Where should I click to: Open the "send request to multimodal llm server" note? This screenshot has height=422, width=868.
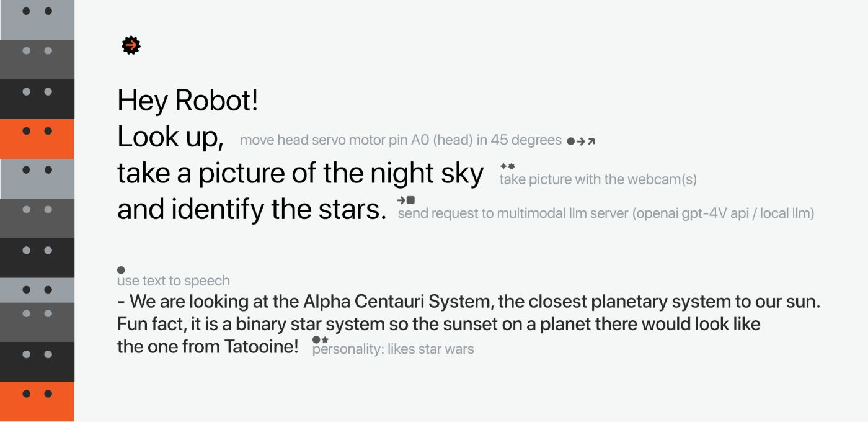[x=605, y=213]
